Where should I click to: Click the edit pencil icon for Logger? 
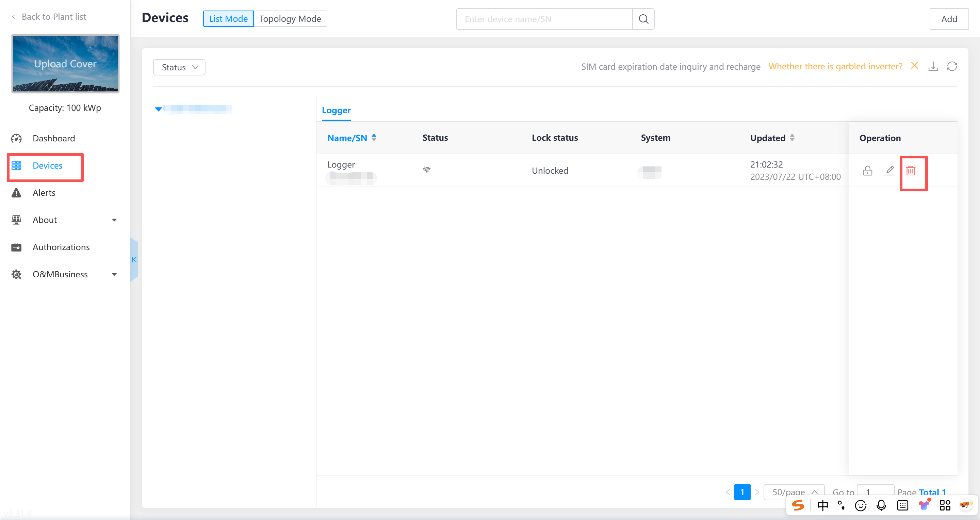pyautogui.click(x=889, y=171)
